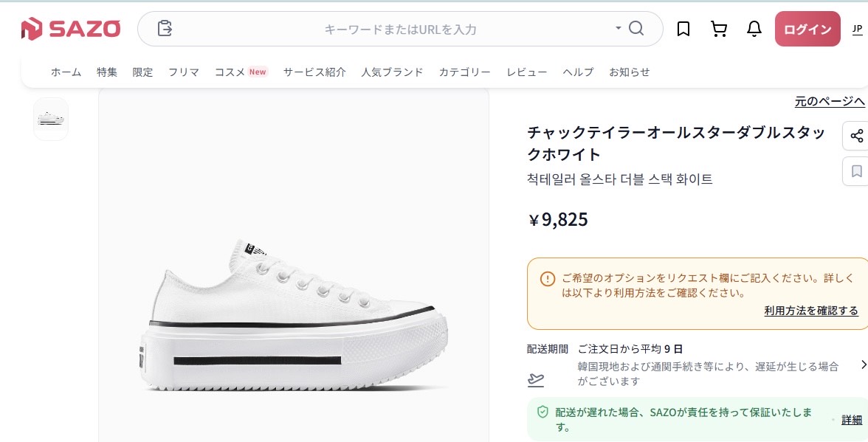Viewport: 868px width, 442px height.
Task: Share the Chuck Taylor product
Action: coord(855,136)
